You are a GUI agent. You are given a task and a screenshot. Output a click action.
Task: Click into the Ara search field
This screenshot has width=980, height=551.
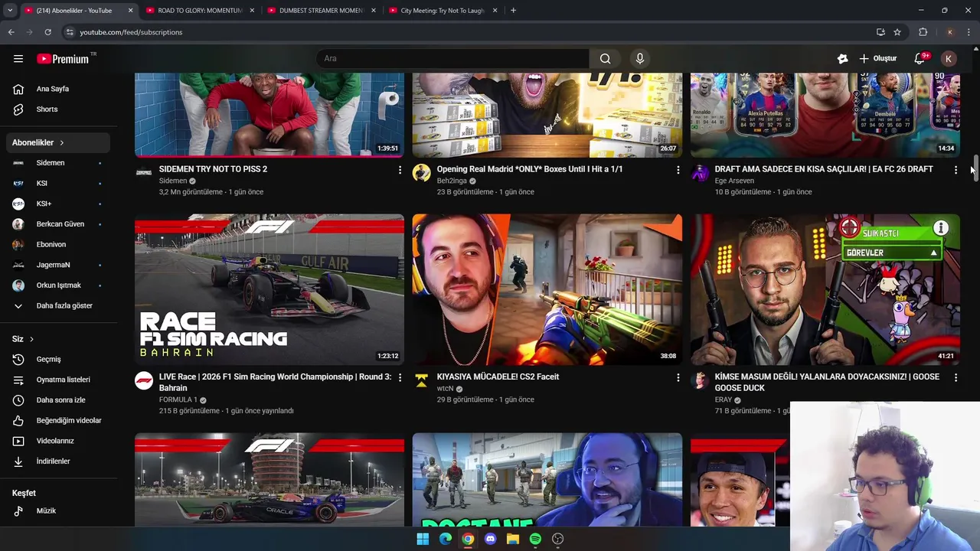pos(452,59)
